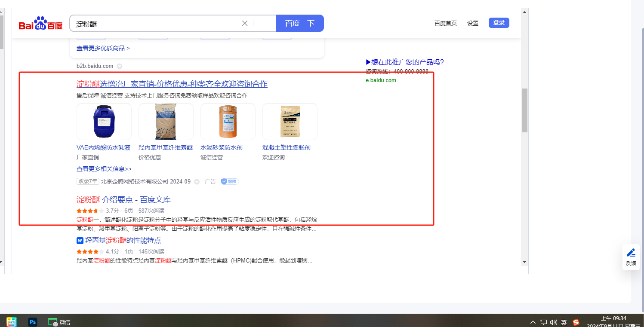Click the 诚信经营 caption under 水泥砂浆防水剂
This screenshot has width=644, height=327.
(x=212, y=157)
